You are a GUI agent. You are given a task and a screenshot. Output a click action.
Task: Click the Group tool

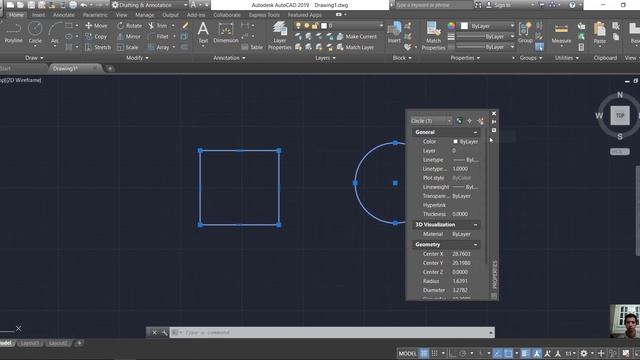pos(525,33)
